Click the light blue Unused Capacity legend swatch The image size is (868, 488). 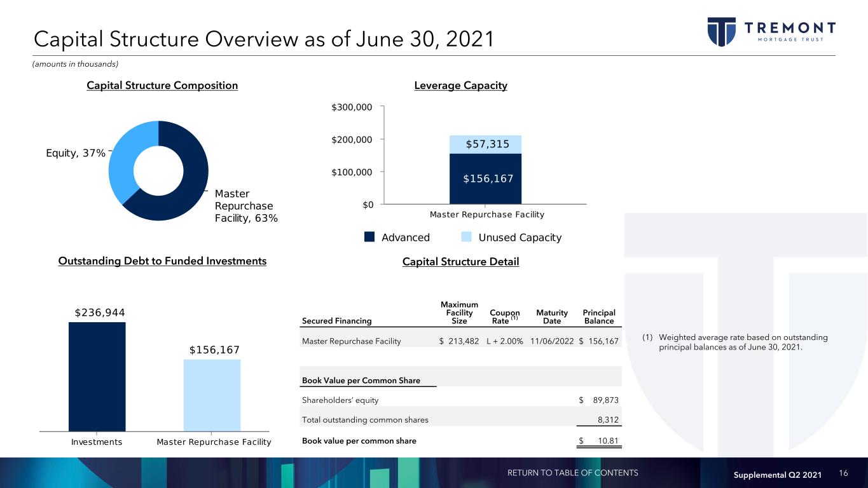pos(466,237)
